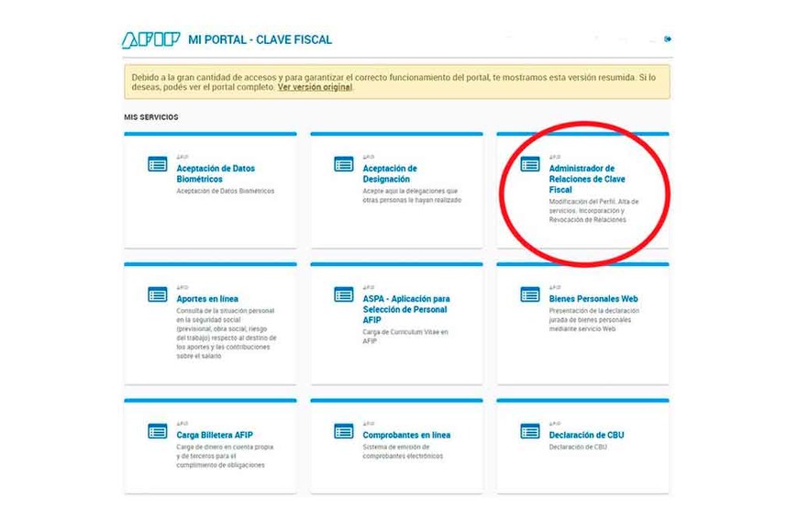Click the Comprobantes en línea card icon
This screenshot has width=798, height=532.
344,431
